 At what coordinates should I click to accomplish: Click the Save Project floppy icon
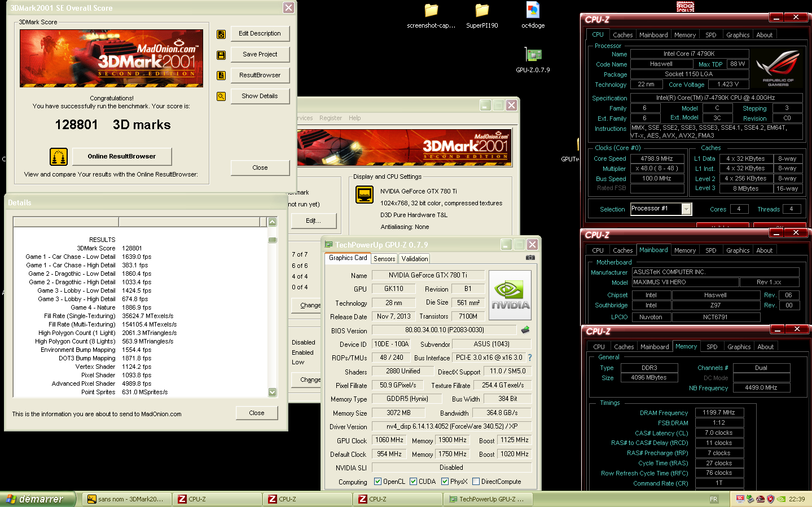(x=221, y=55)
